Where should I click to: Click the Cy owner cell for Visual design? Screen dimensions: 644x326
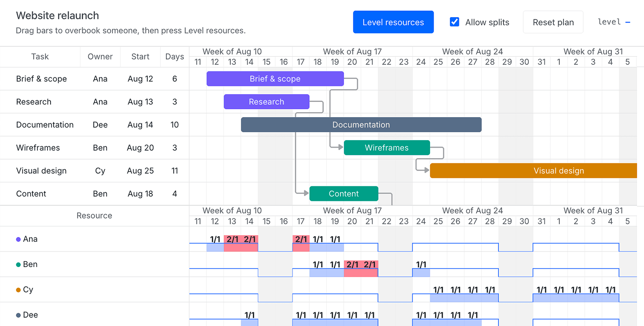[x=100, y=170]
